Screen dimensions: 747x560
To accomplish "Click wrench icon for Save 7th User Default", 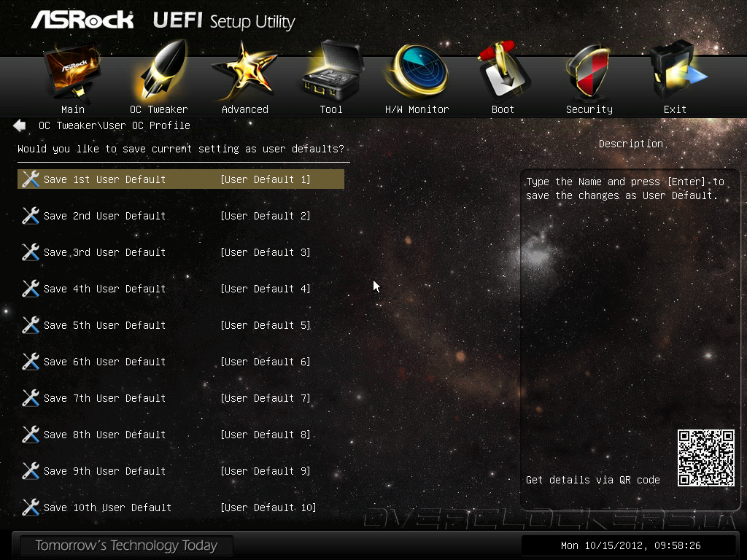I will (x=31, y=398).
